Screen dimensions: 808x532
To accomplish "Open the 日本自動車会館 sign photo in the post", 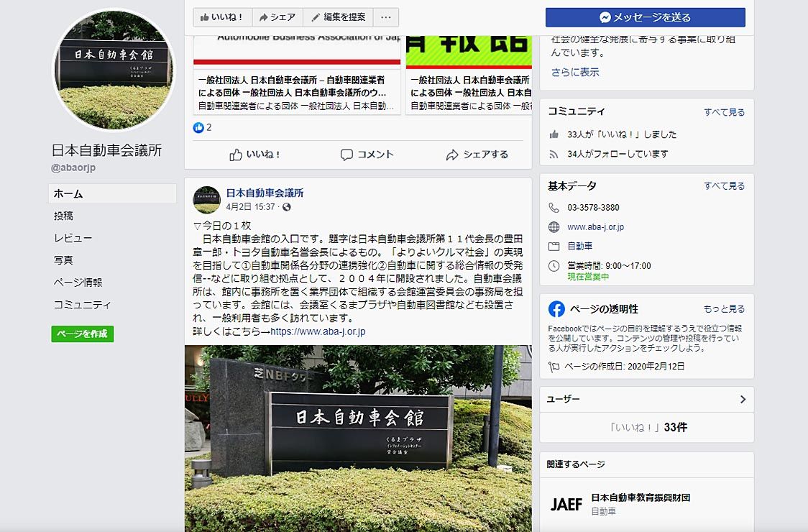I will [x=358, y=438].
